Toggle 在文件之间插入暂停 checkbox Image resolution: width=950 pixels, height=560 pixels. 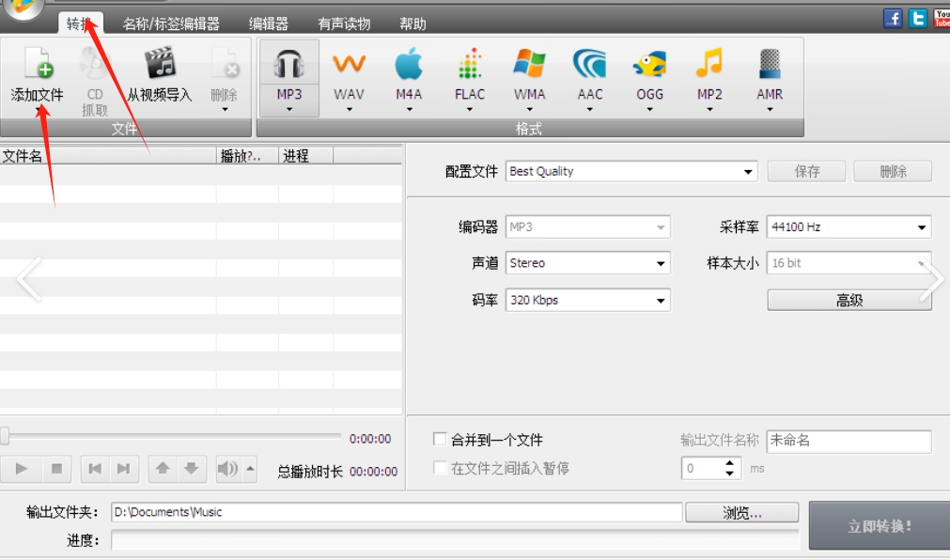(440, 467)
